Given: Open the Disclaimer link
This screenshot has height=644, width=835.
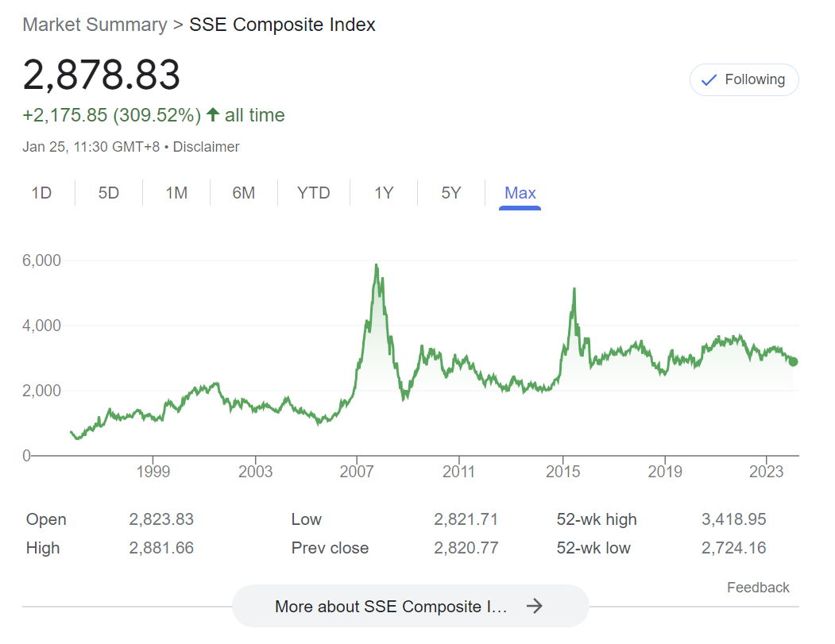Looking at the screenshot, I should [x=206, y=147].
